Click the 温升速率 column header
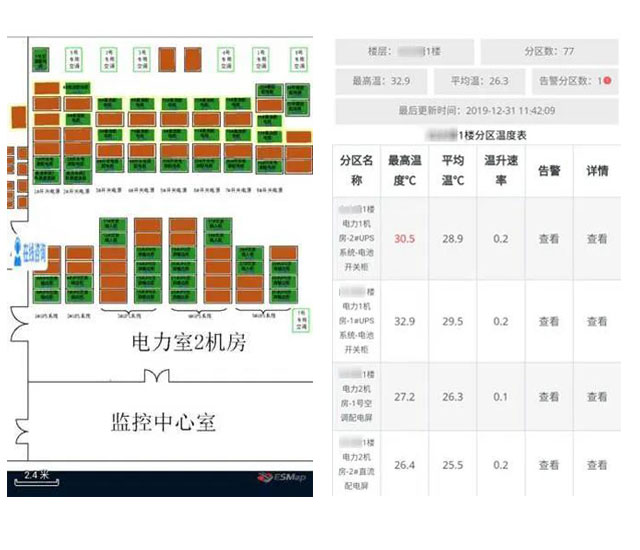The width and height of the screenshot is (640, 550). 501,171
